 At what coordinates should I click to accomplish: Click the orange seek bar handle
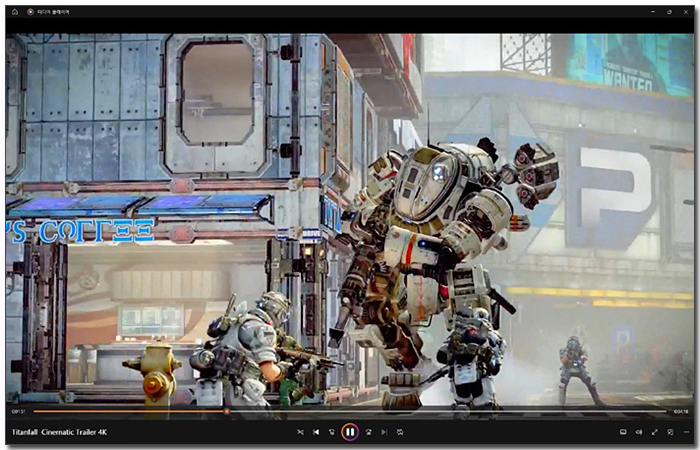227,411
